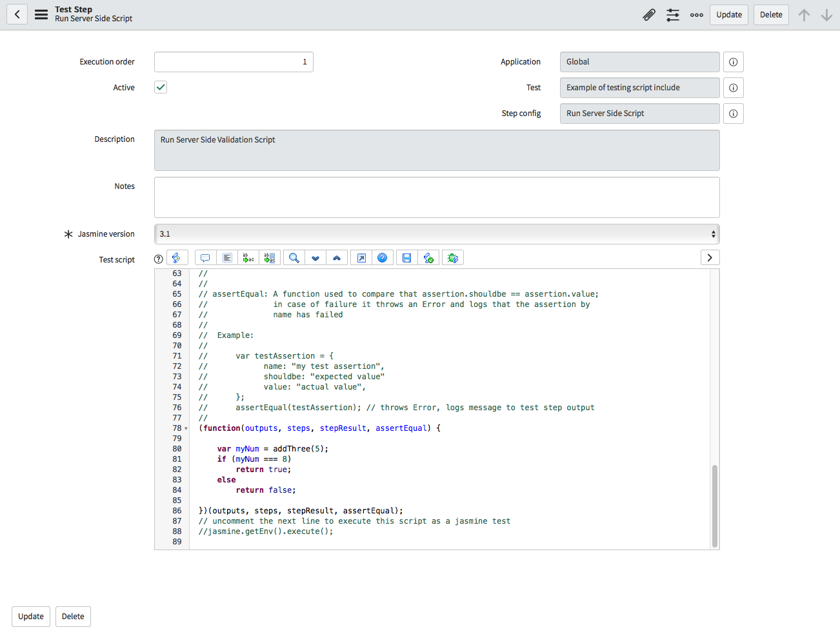Image resolution: width=840 pixels, height=634 pixels.
Task: Open personalize form settings sliders icon
Action: [673, 15]
